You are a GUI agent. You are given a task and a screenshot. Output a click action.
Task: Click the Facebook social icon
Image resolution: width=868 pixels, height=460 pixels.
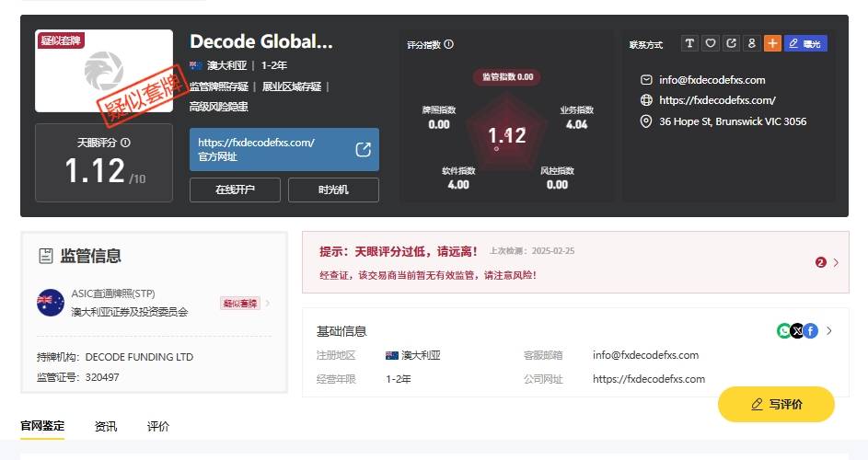tap(810, 331)
